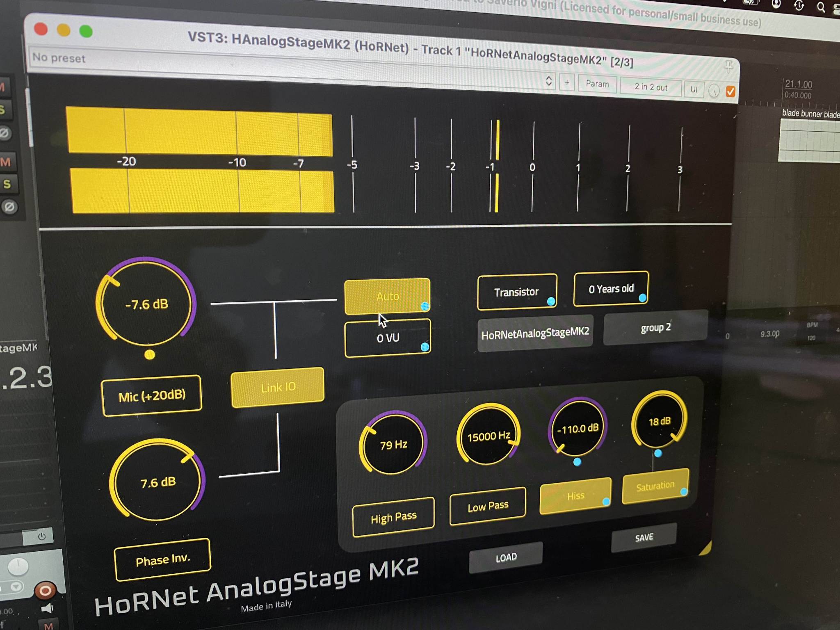
Task: Save settings using the SAVE button
Action: 643,537
